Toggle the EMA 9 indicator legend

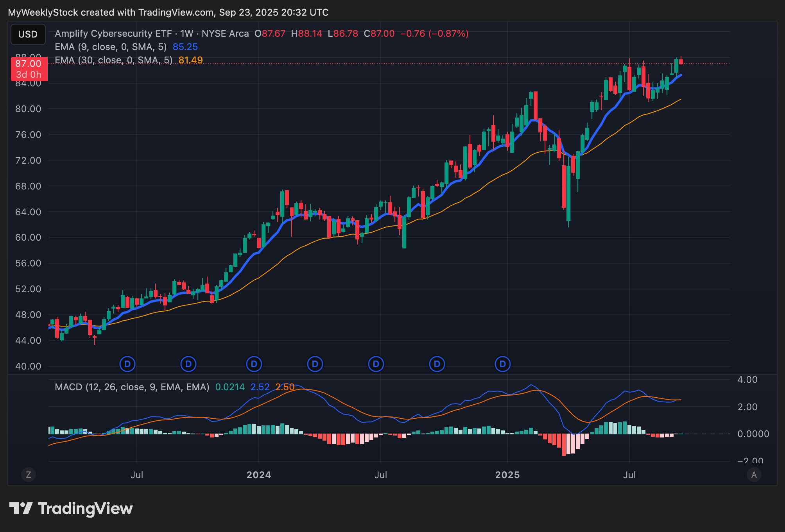coord(111,47)
